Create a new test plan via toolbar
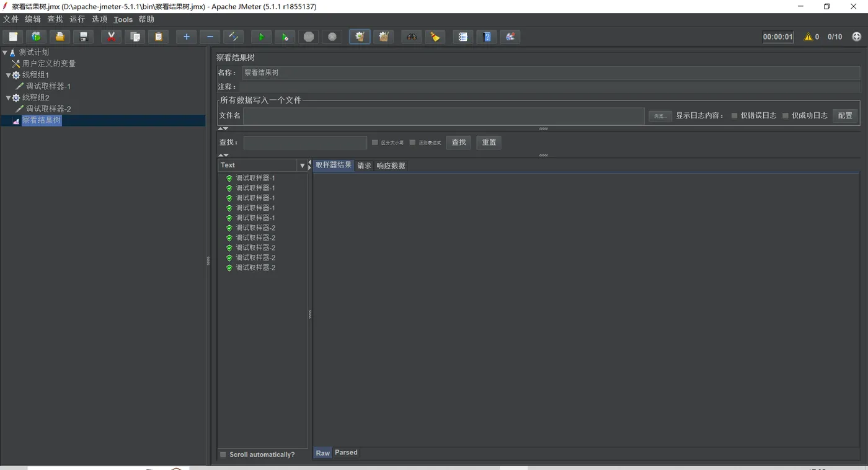This screenshot has width=868, height=470. [x=13, y=37]
